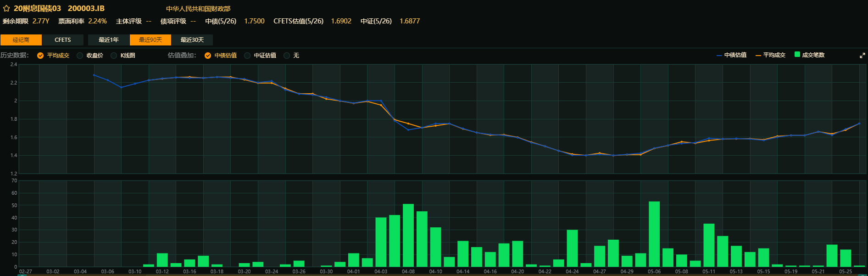Click the 债项评级 label
Screen dimensions: 868x276
[x=173, y=21]
